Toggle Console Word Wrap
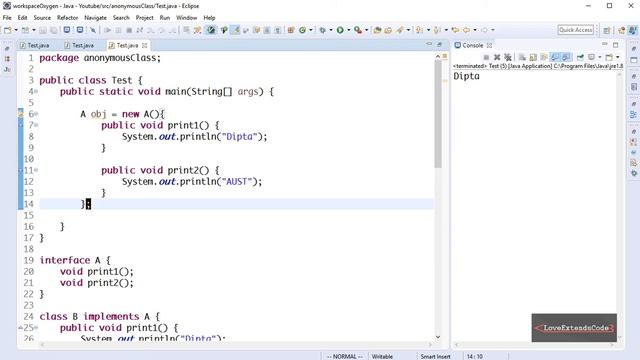 [x=544, y=57]
